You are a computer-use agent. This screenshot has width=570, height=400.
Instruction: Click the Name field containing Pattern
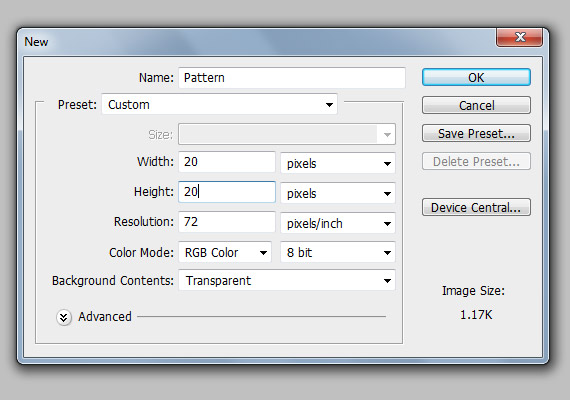tap(292, 77)
